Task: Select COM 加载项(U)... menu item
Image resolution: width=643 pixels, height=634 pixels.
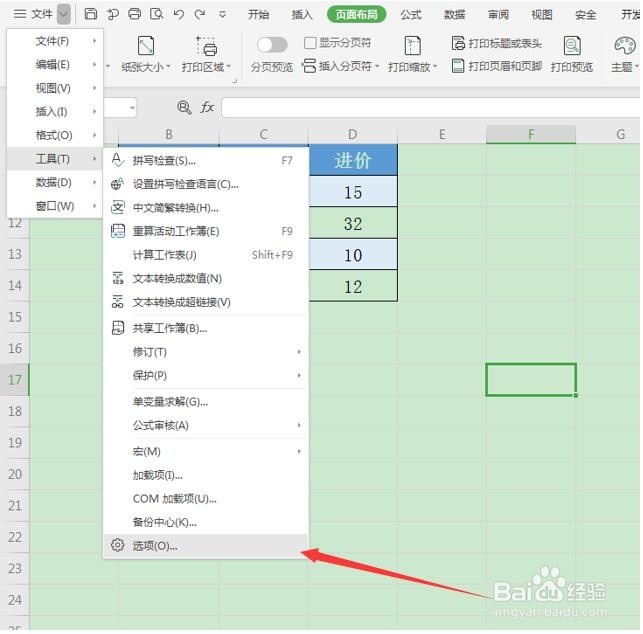Action: point(206,499)
